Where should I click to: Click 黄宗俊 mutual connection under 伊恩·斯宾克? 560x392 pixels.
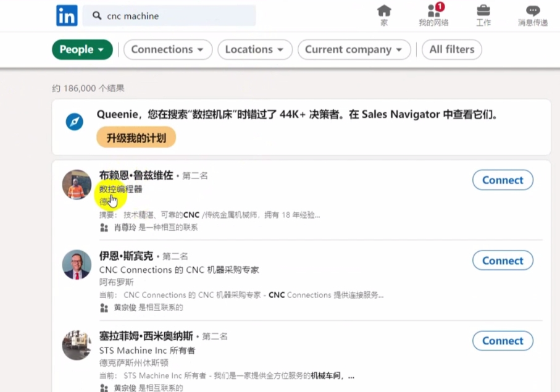point(148,308)
